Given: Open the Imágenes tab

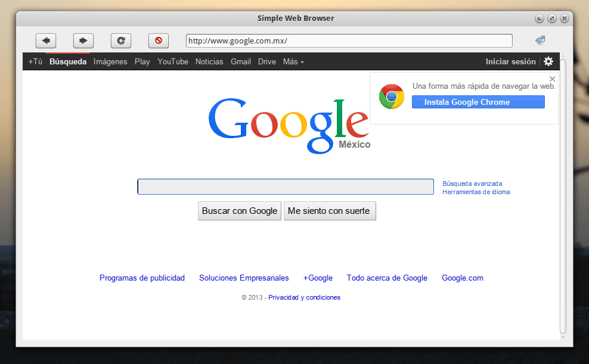Looking at the screenshot, I should click(110, 61).
